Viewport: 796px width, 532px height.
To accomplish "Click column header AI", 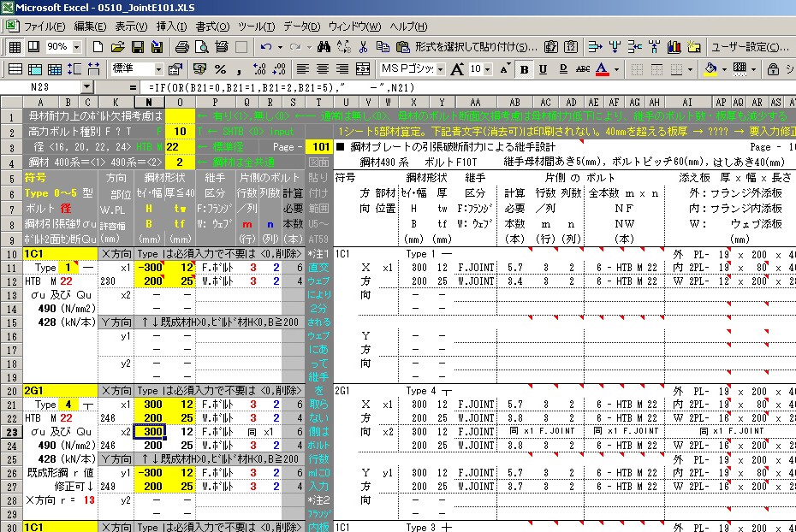I will (x=686, y=103).
